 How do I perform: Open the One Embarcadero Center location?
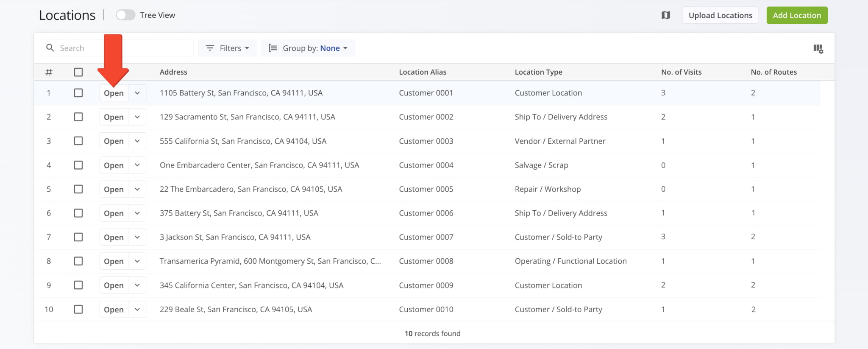(114, 165)
